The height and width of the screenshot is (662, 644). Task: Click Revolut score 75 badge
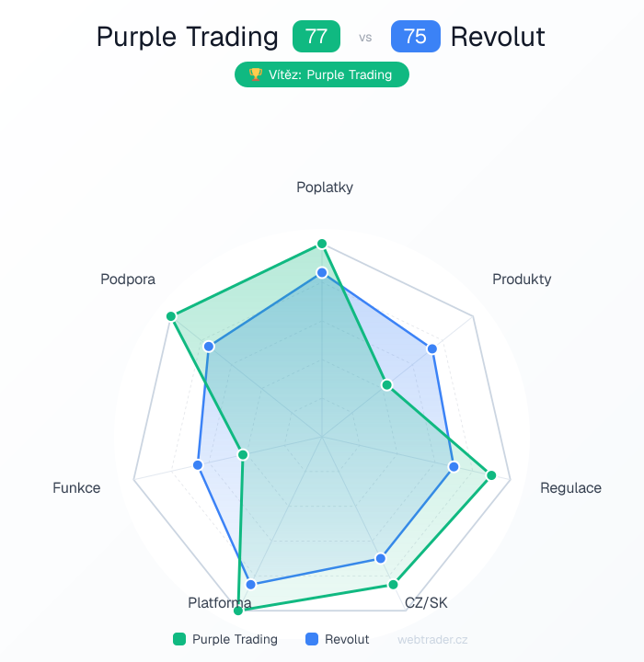(x=415, y=37)
